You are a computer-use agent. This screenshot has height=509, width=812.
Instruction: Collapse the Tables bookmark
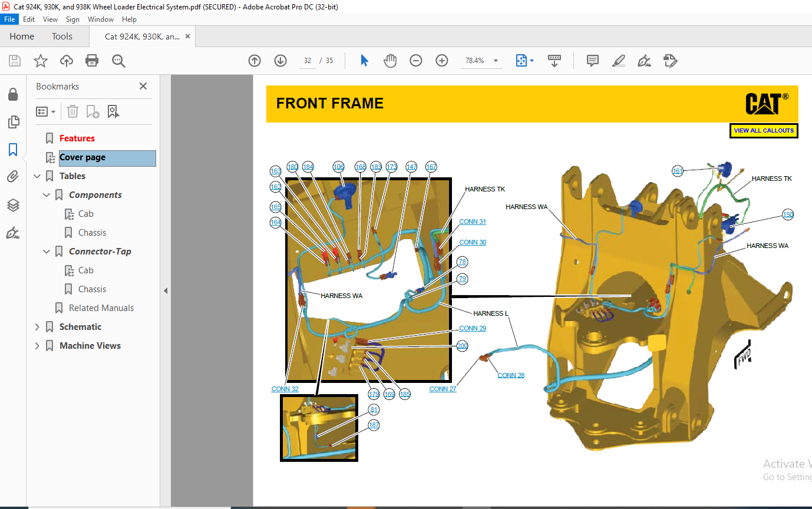tap(38, 176)
